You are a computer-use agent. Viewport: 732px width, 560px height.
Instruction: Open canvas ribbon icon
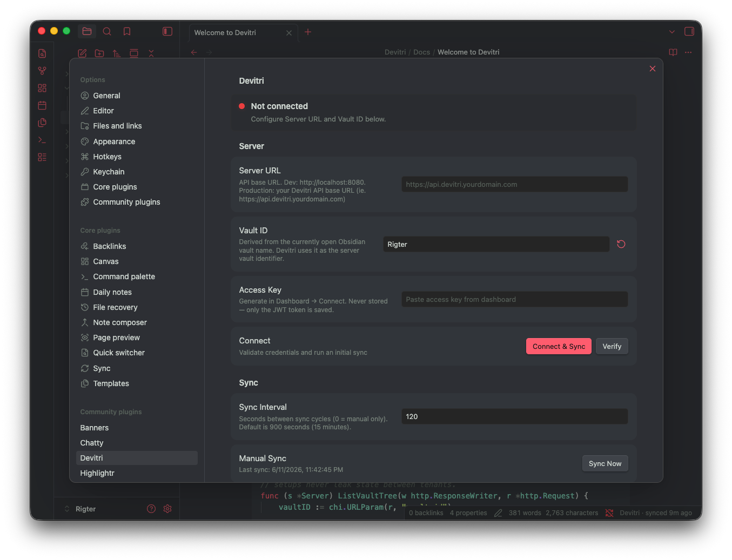[x=42, y=88]
